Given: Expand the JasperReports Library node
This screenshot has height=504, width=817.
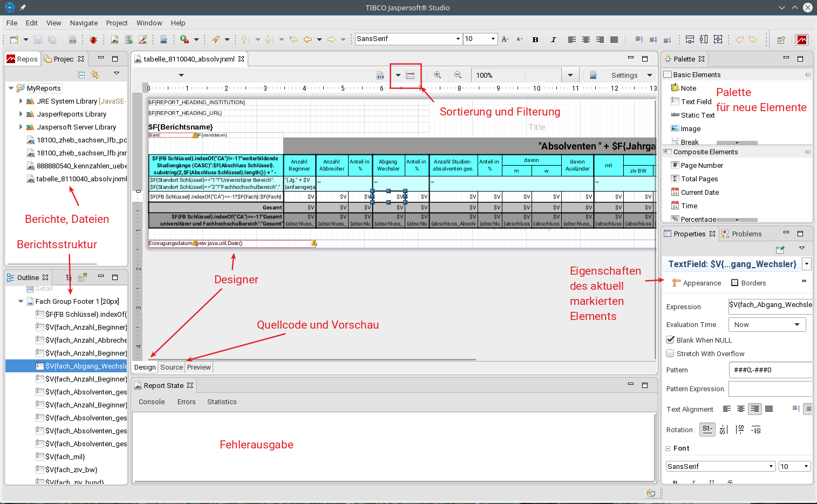Looking at the screenshot, I should 21,114.
